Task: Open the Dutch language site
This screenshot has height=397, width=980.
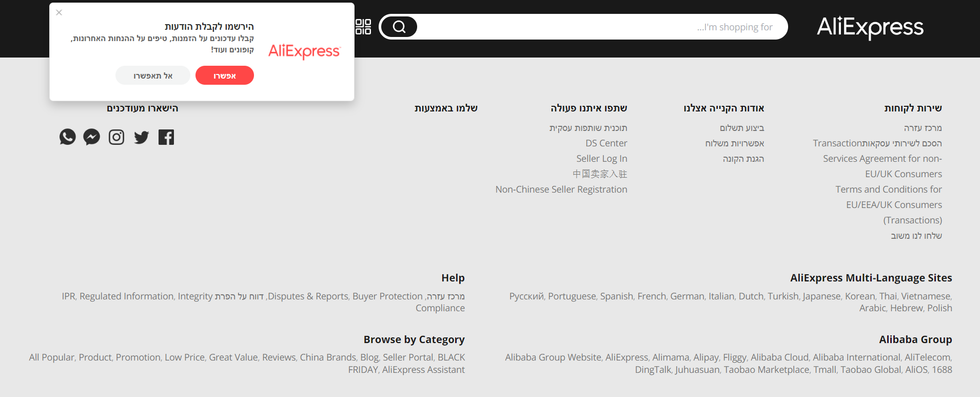Action: [751, 296]
